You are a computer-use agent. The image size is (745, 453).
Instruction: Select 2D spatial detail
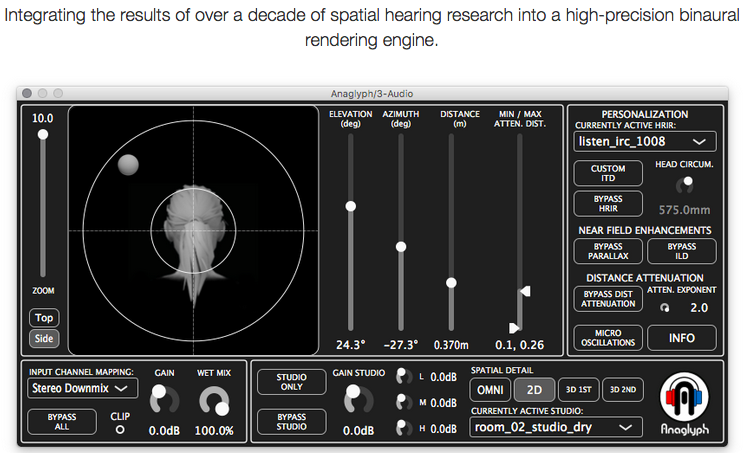click(x=535, y=390)
